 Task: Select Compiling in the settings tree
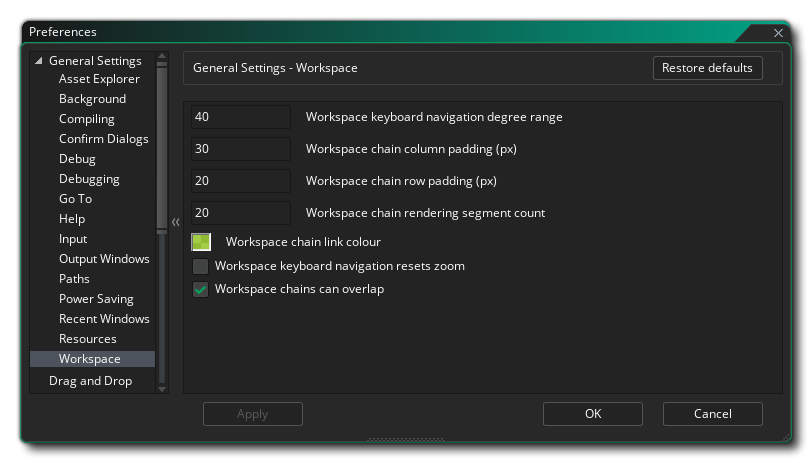pyautogui.click(x=87, y=119)
